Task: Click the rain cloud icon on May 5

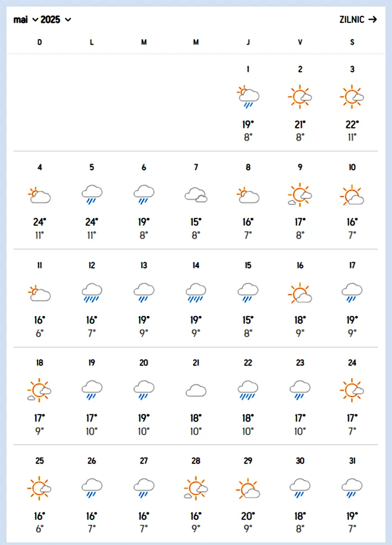Action: tap(92, 195)
